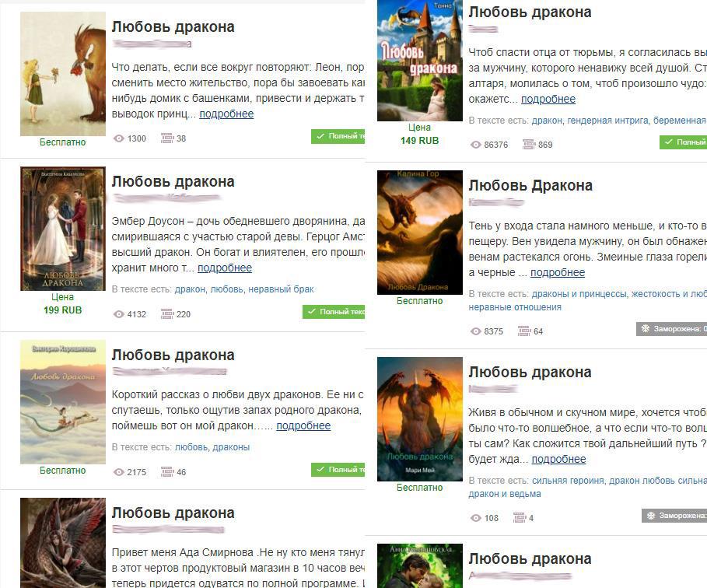Expand description via подробнее for Эмбер Доусон book
Image resolution: width=707 pixels, height=588 pixels.
pyautogui.click(x=225, y=268)
